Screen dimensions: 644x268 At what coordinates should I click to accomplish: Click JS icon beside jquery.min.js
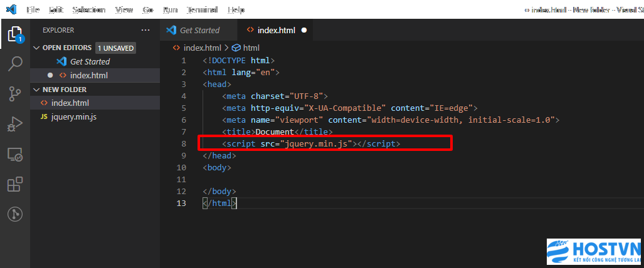pyautogui.click(x=44, y=116)
